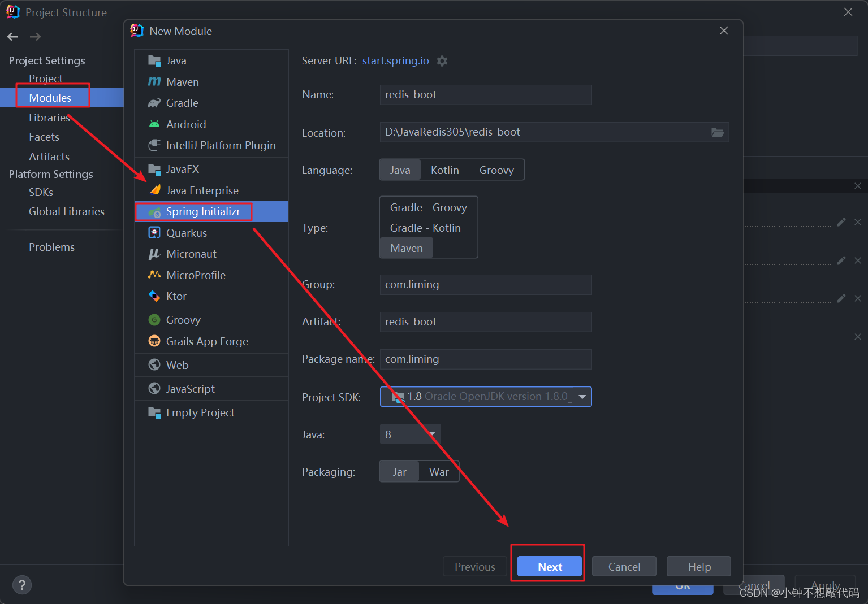The width and height of the screenshot is (868, 604).
Task: Click the Java Enterprise icon
Action: tap(154, 190)
